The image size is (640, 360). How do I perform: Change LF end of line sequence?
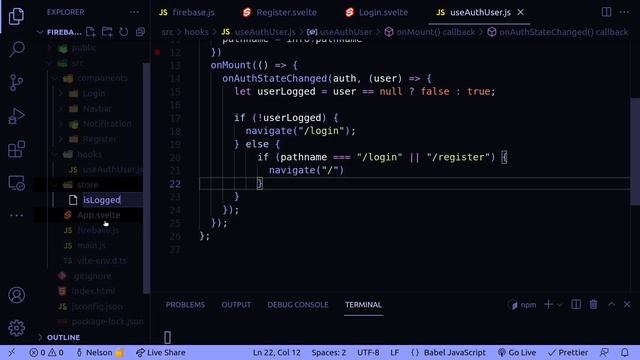(394, 352)
